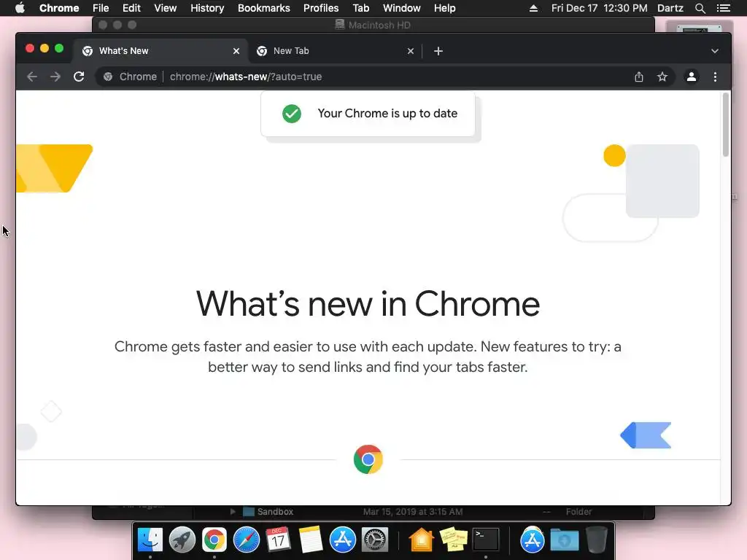Image resolution: width=747 pixels, height=560 pixels.
Task: Click Chrome site info chip in address bar
Action: click(x=130, y=77)
